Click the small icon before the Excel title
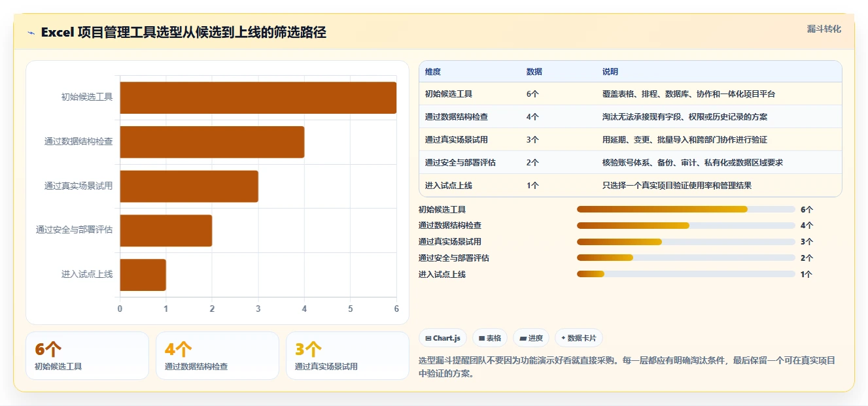Screen dimensions: 868x406 (31, 33)
